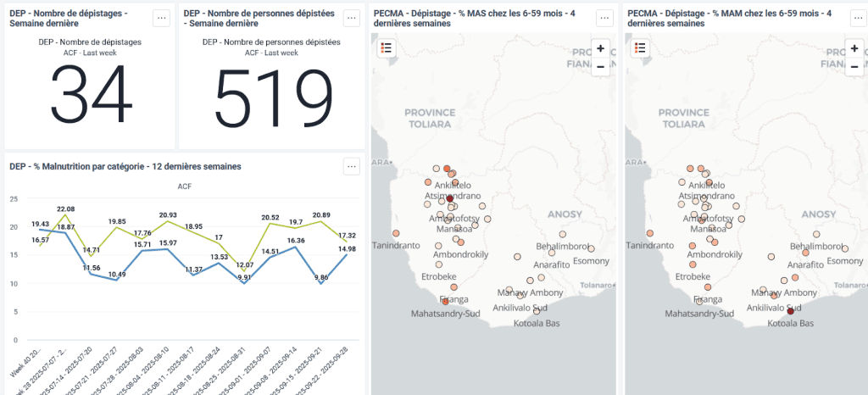Click the orange marker at Firanga on MAS map

(445, 302)
